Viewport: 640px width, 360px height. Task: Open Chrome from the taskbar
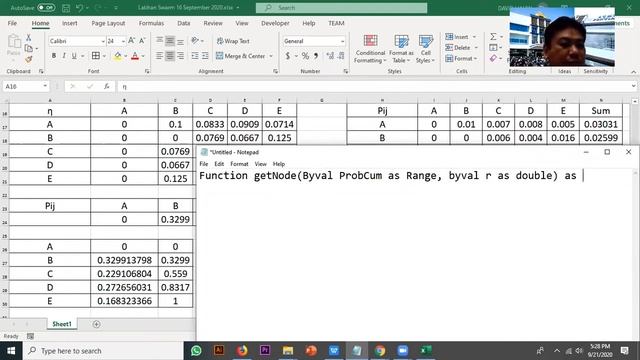(380, 351)
